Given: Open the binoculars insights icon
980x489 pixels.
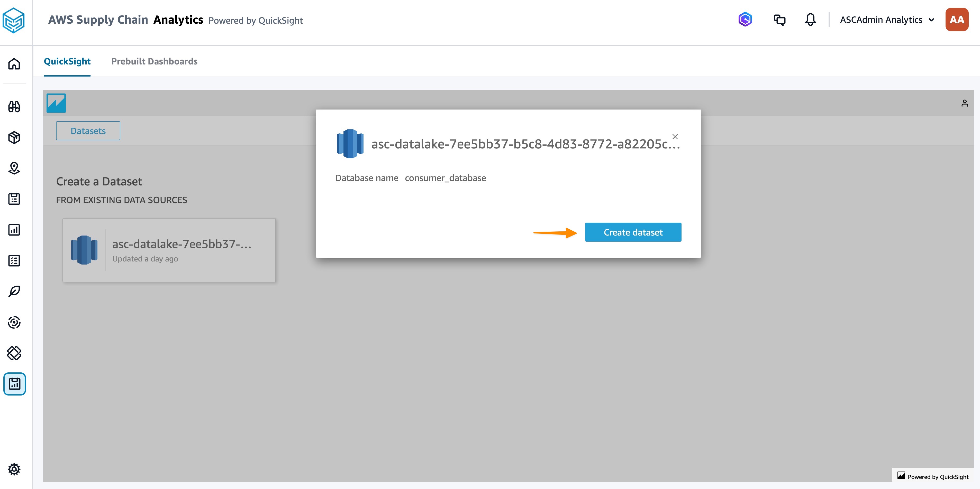Looking at the screenshot, I should [14, 106].
